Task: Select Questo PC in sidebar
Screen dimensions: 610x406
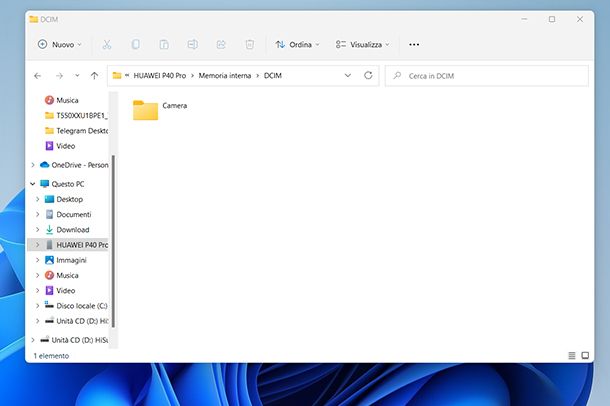Action: tap(62, 184)
